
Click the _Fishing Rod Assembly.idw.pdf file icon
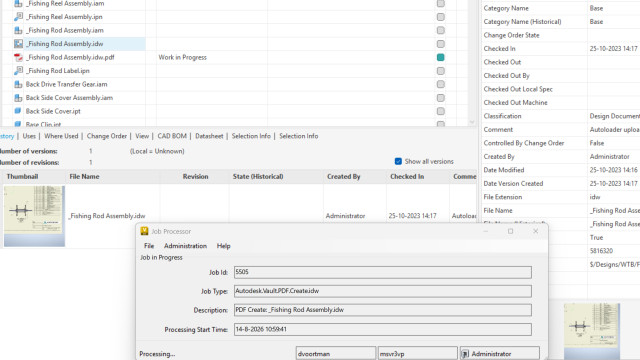[x=18, y=57]
